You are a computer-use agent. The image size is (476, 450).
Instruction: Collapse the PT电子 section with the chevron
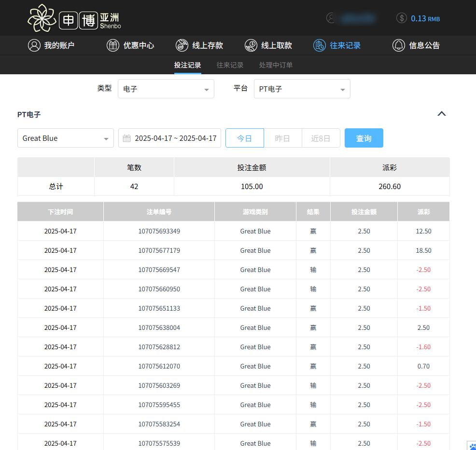(442, 114)
